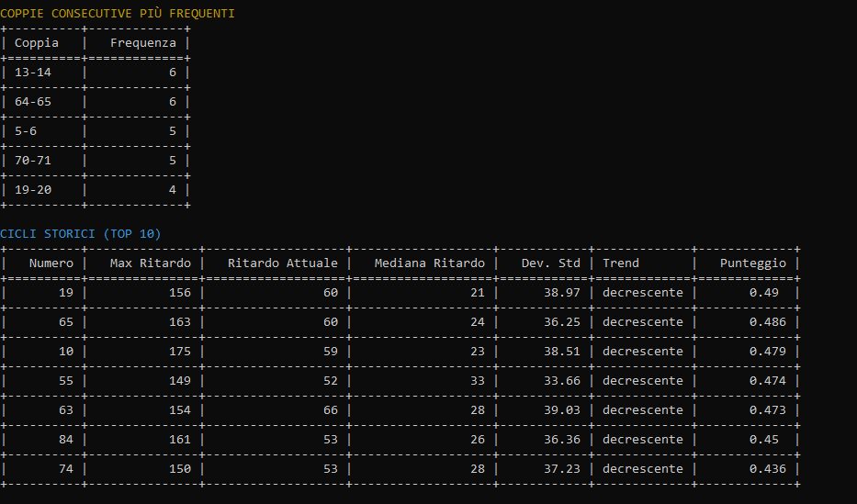Image resolution: width=857 pixels, height=504 pixels.
Task: Click Mediana Ritardo value "23"
Action: tap(478, 352)
